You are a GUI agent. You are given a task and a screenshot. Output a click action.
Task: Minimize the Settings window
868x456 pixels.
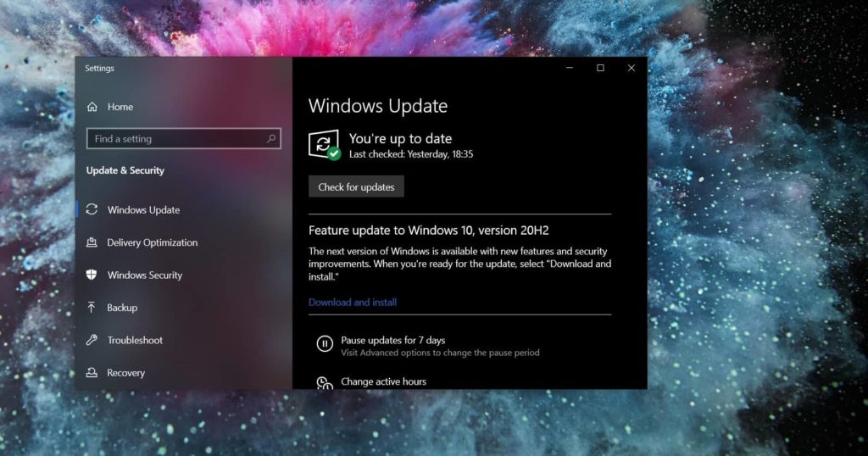pyautogui.click(x=570, y=68)
